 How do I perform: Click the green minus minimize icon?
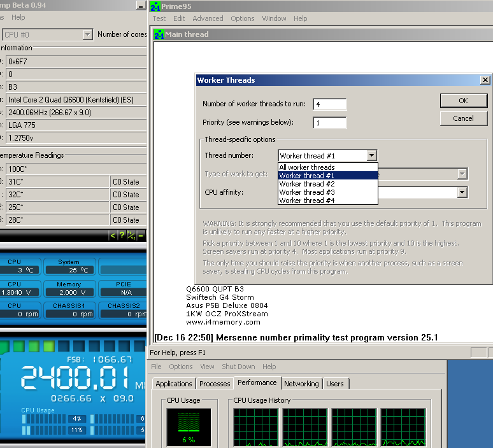pos(140,235)
